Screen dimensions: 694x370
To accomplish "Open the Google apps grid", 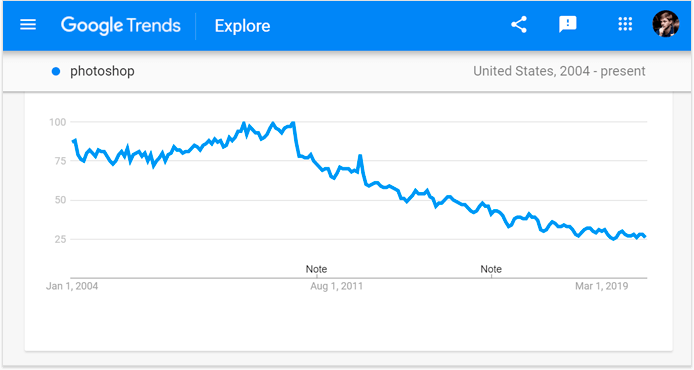I will coord(625,24).
